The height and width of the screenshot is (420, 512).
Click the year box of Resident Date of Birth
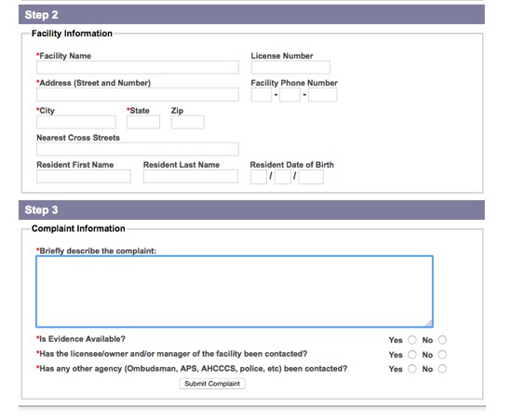(x=311, y=177)
